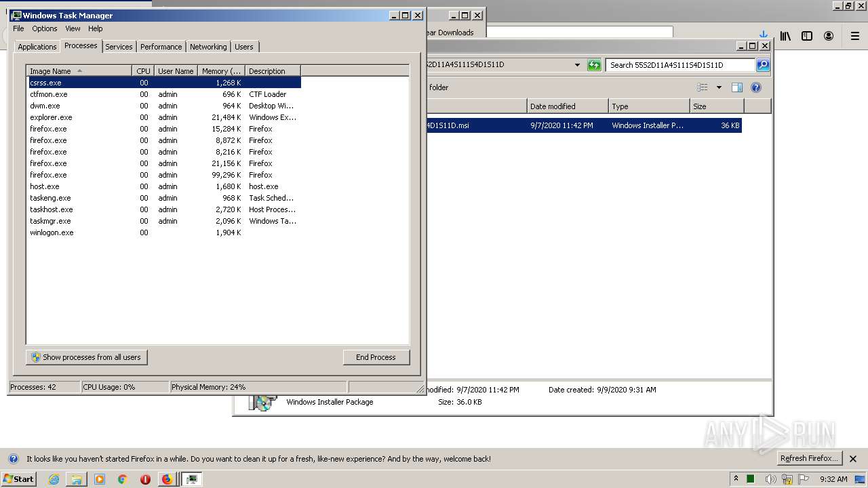Launch Windows Media Player from taskbar
This screenshot has width=868, height=488.
[100, 479]
